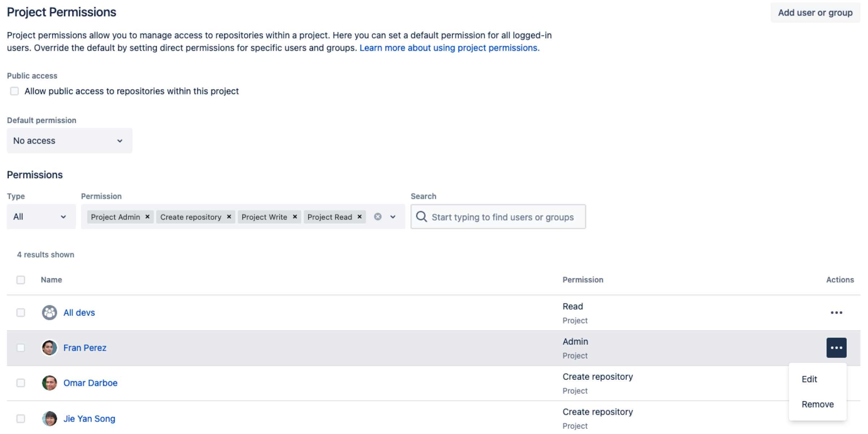Screen dimensions: 868x434
Task: Remove the Create repository filter tag
Action: pos(229,217)
